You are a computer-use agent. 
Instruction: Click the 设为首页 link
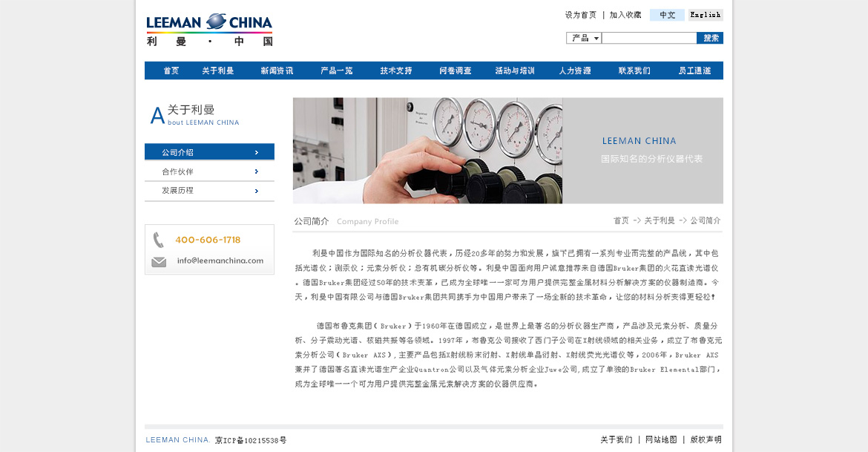point(581,15)
